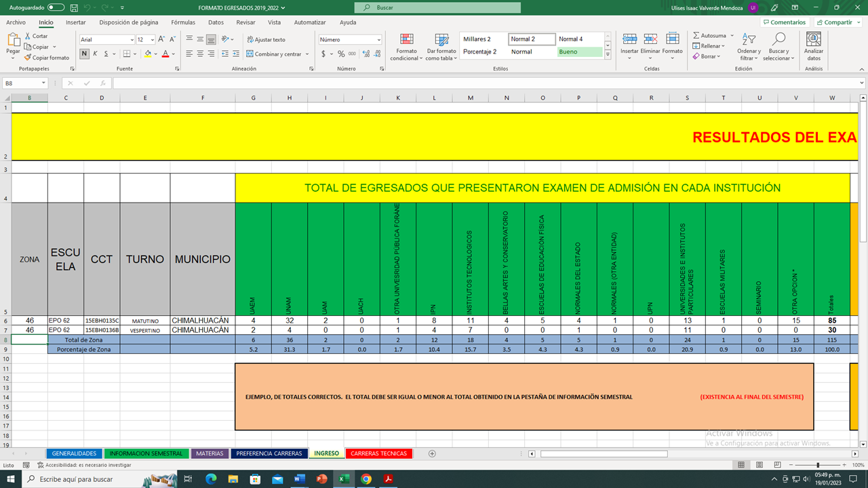
Task: Click the Analizar datos icon
Action: coord(813,39)
